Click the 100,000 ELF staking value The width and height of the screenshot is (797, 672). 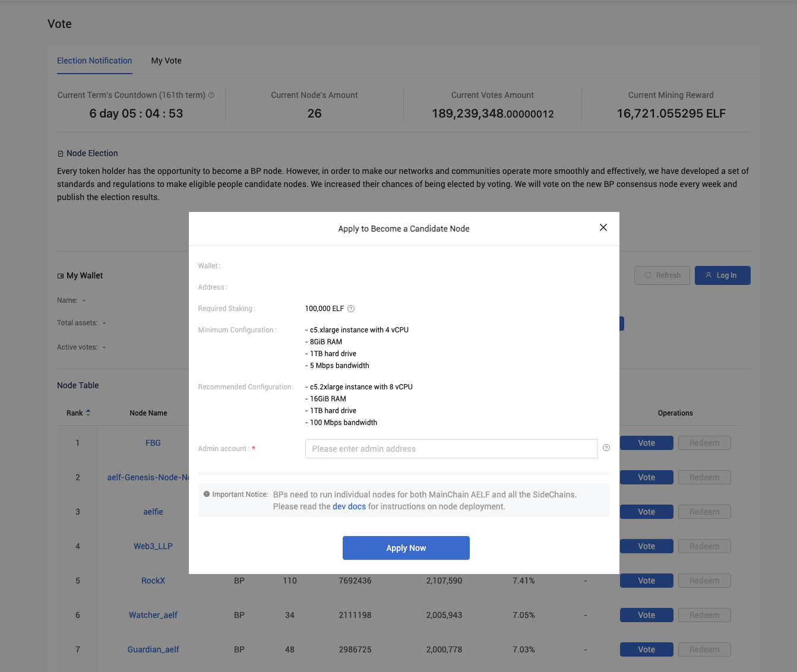pyautogui.click(x=324, y=309)
